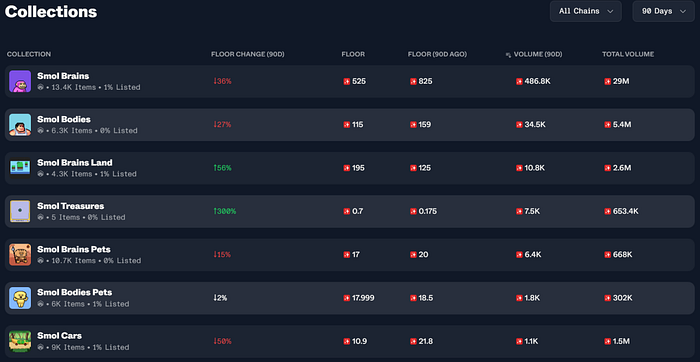
Task: Select the Smol Brains Land thumbnail icon
Action: click(x=20, y=168)
